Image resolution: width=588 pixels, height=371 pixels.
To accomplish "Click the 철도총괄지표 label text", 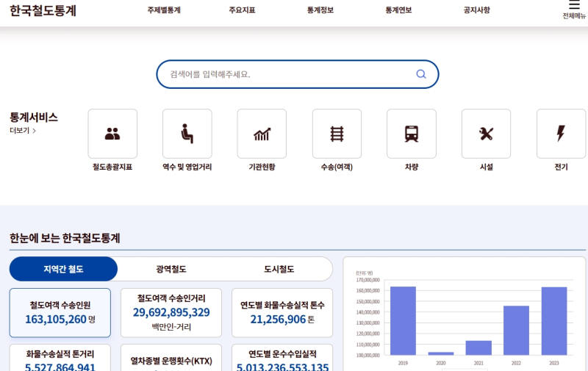I will [112, 168].
